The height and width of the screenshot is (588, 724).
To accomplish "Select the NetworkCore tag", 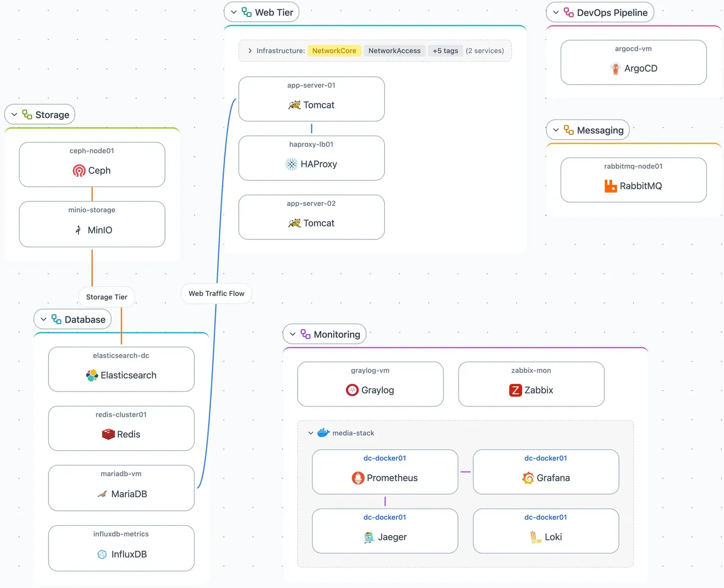I will [x=334, y=51].
